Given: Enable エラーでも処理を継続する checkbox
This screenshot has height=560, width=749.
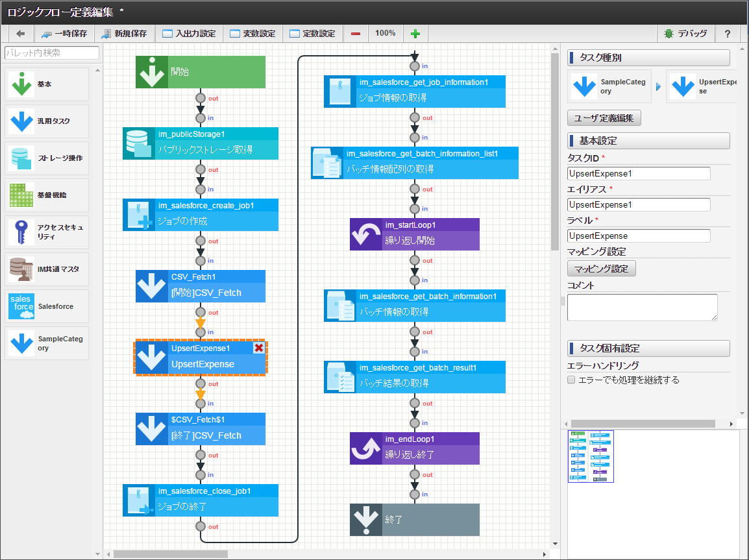Looking at the screenshot, I should (x=571, y=380).
